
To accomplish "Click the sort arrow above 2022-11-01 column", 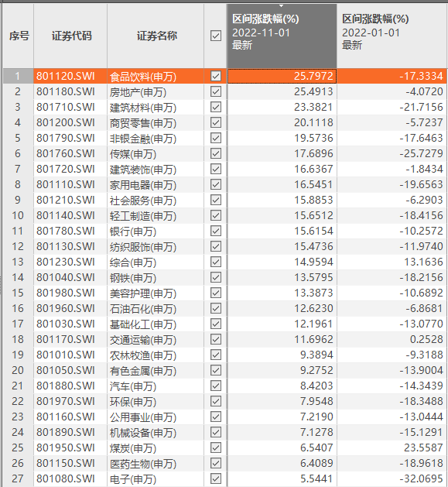I will pos(282,6).
